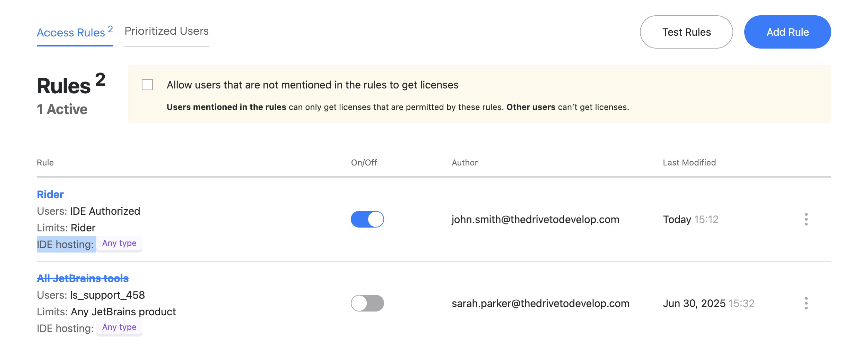Select the Access Rules tab
868x358 pixels.
click(x=71, y=33)
